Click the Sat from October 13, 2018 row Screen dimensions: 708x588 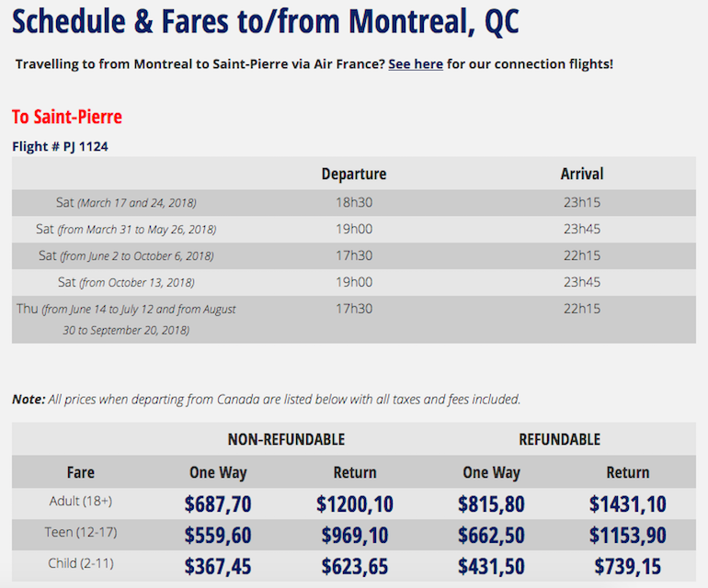click(x=354, y=282)
